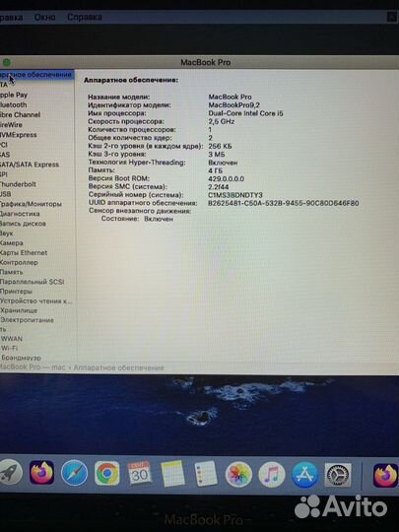Click SMC version value 2.2f44

218,187
